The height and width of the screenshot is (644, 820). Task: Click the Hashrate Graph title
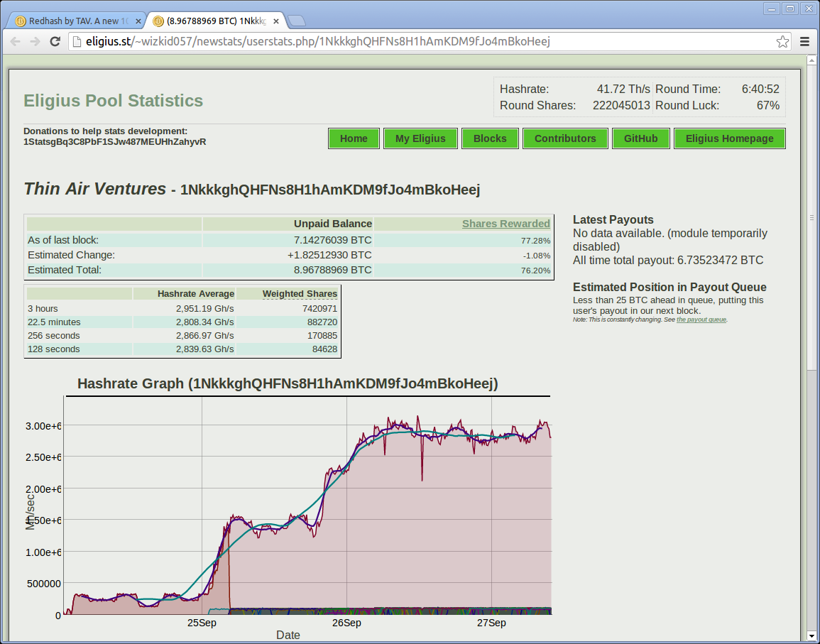coord(288,383)
